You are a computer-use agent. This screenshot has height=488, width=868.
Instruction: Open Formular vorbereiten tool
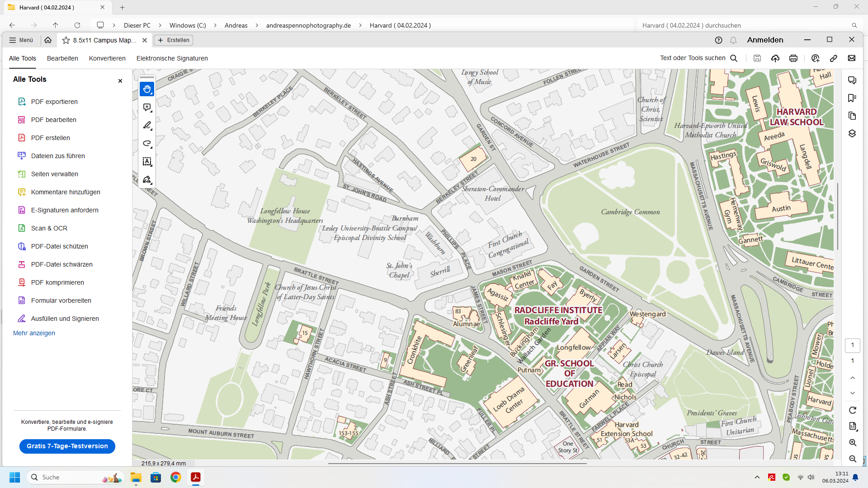61,300
